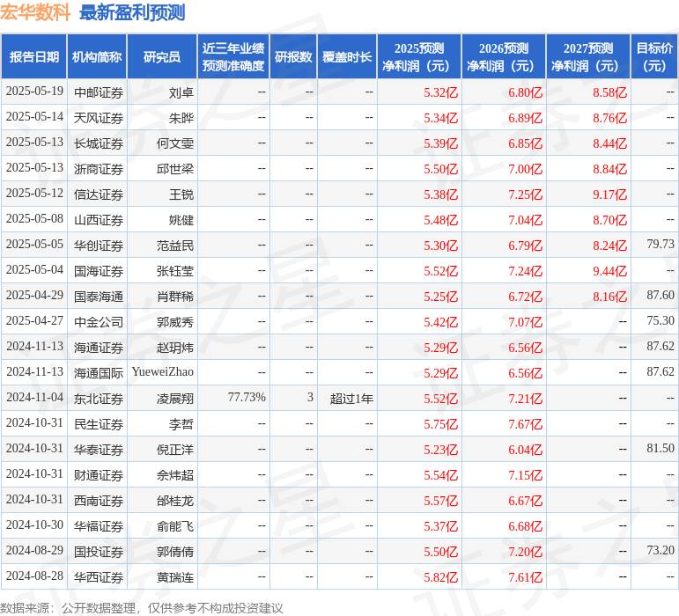This screenshot has width=679, height=616.
Task: Click researcher name 佘炜超
Action: pyautogui.click(x=175, y=475)
